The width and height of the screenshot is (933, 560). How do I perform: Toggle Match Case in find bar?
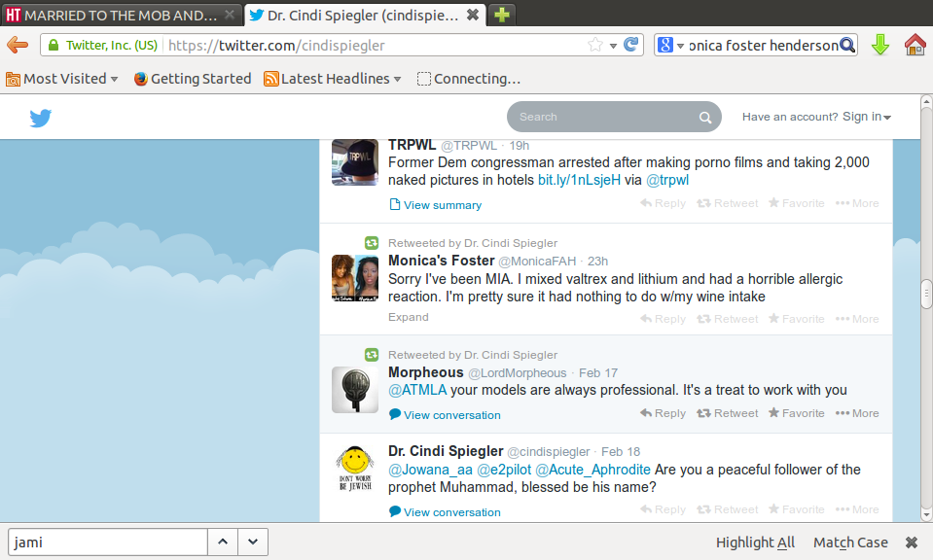(x=850, y=542)
